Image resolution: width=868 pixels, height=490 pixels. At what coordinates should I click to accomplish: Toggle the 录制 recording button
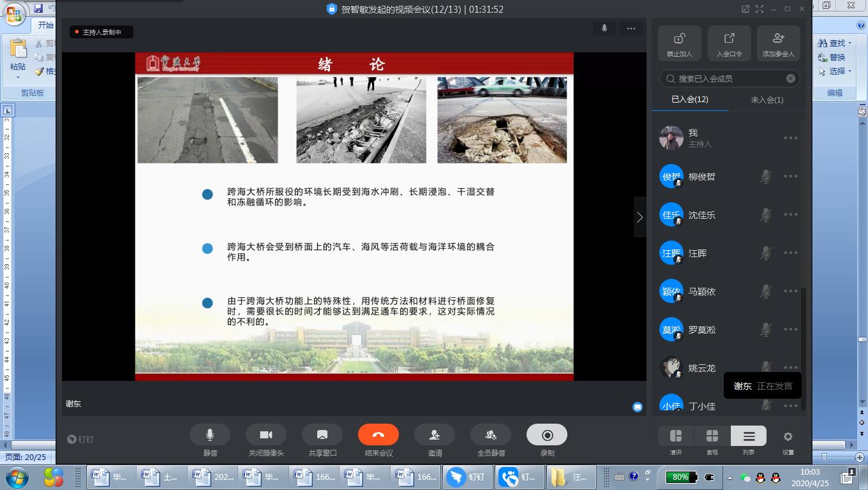[547, 435]
